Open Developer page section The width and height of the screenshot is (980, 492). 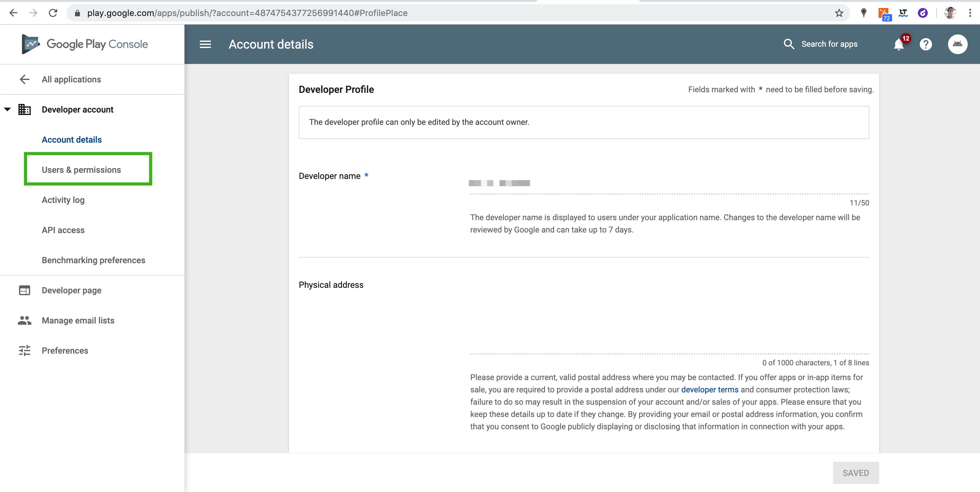pos(72,290)
